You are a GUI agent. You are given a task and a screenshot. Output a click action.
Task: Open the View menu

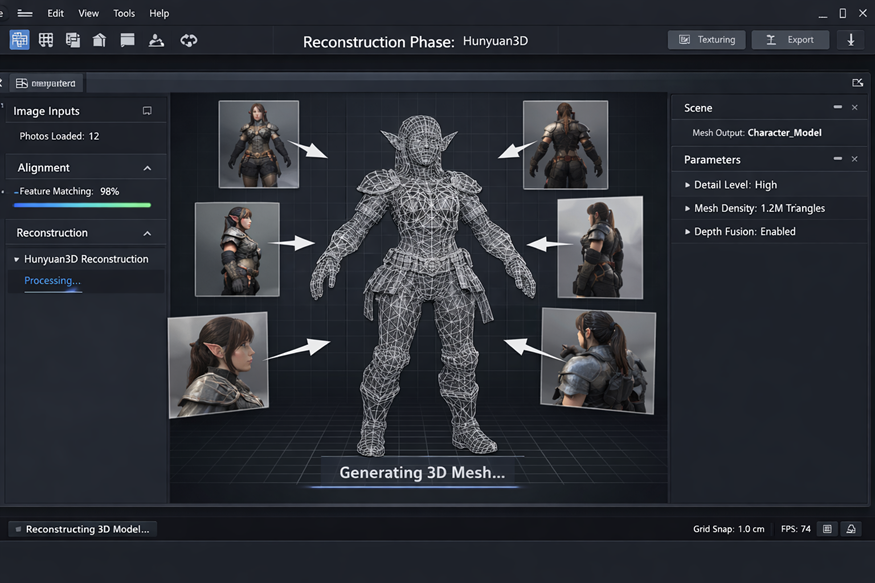tap(89, 13)
